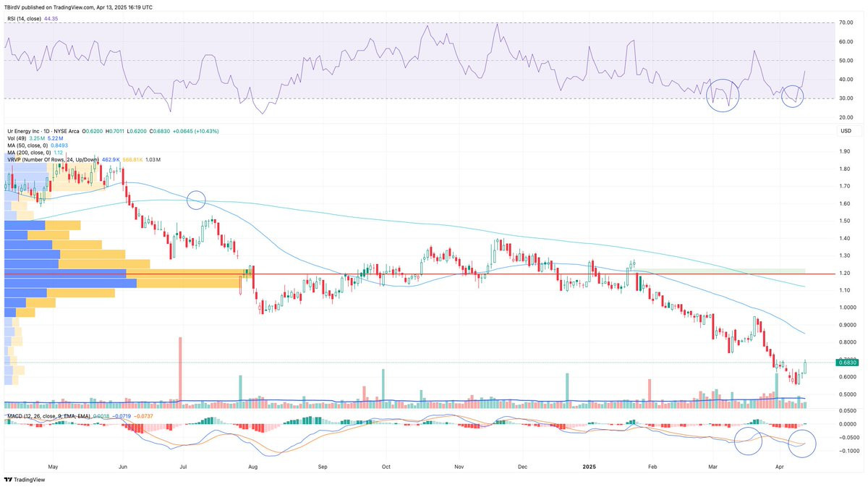Select the 'VRVP (Number Of Rows, 24, Up/Down)' label
The image size is (868, 487).
pos(54,159)
